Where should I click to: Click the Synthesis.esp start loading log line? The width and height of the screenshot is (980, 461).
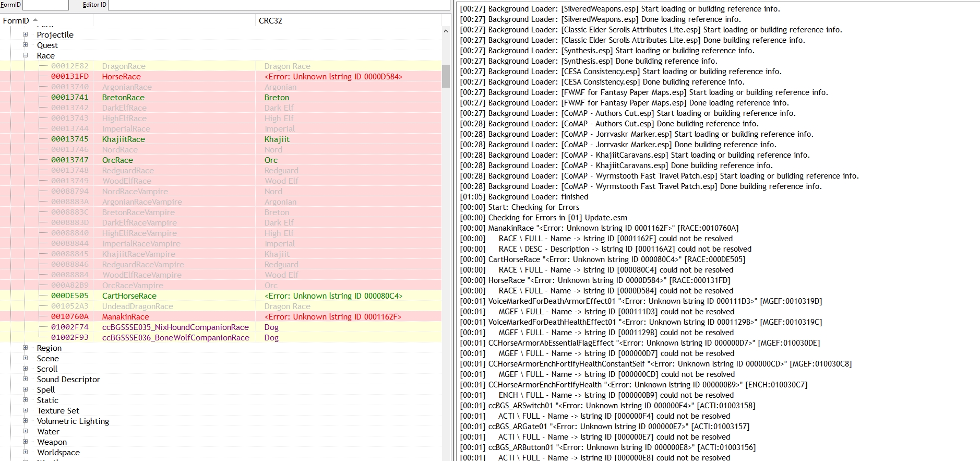[607, 51]
